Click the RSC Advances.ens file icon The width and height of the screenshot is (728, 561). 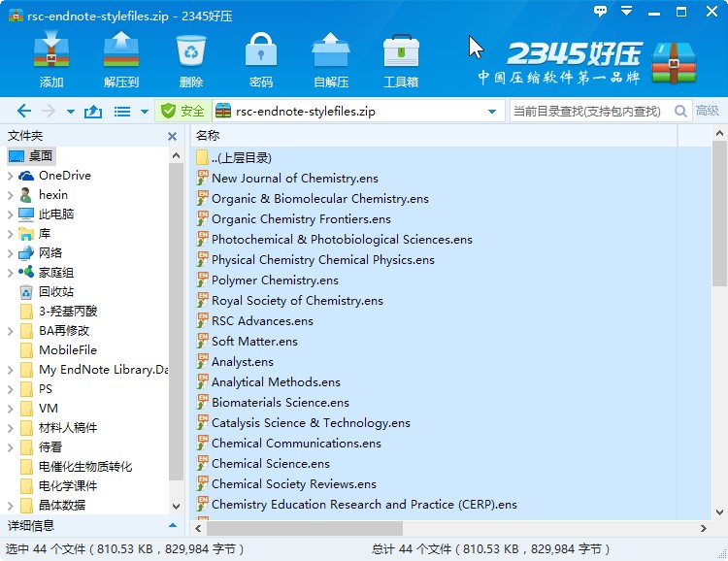202,321
